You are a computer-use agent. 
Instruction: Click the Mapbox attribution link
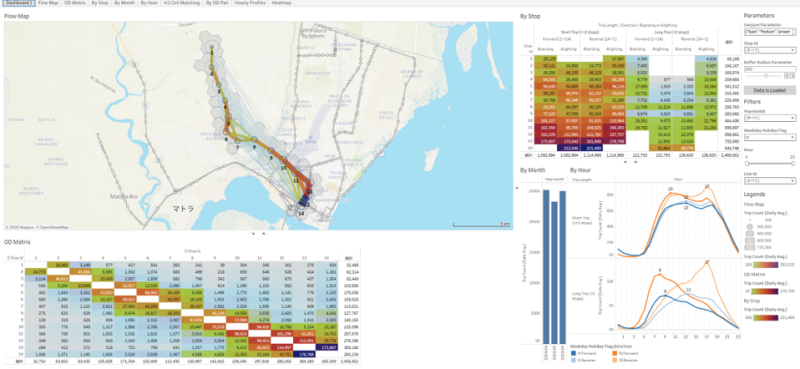(20, 227)
